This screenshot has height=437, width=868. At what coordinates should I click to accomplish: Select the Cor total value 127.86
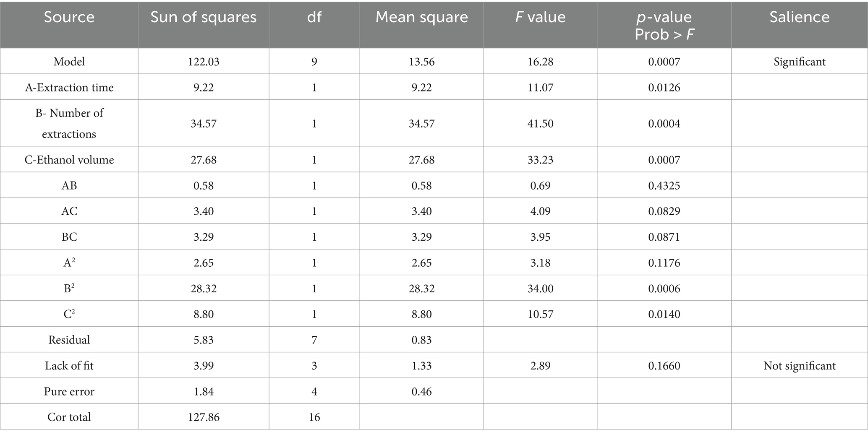tap(204, 417)
